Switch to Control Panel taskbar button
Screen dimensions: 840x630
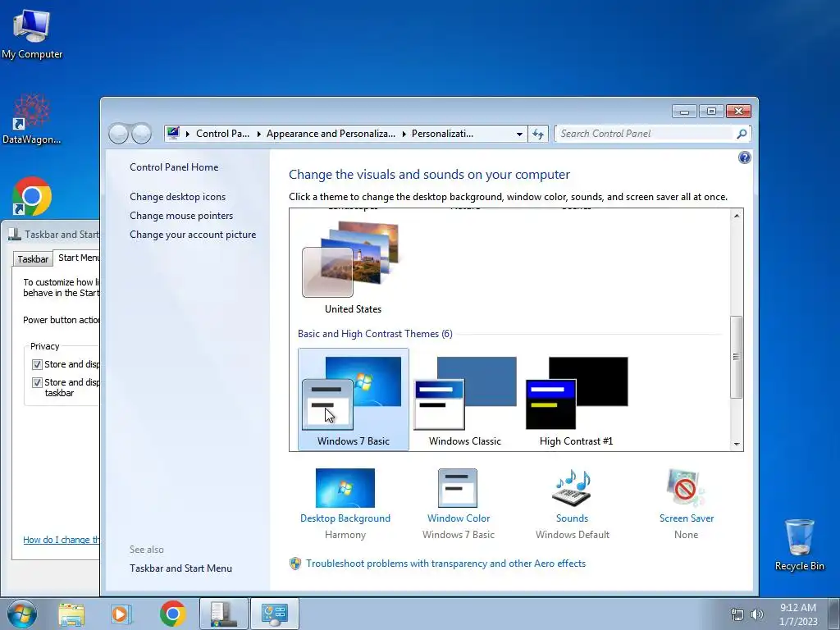tap(274, 614)
